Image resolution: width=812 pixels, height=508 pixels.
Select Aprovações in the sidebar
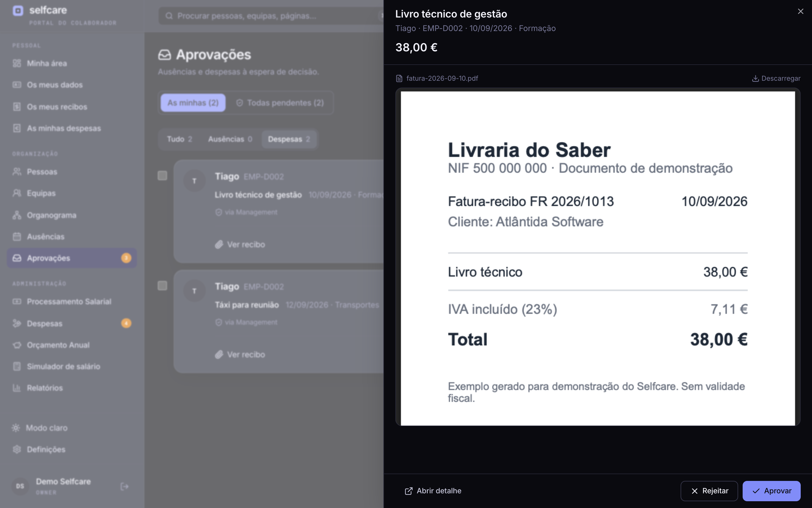(x=72, y=258)
